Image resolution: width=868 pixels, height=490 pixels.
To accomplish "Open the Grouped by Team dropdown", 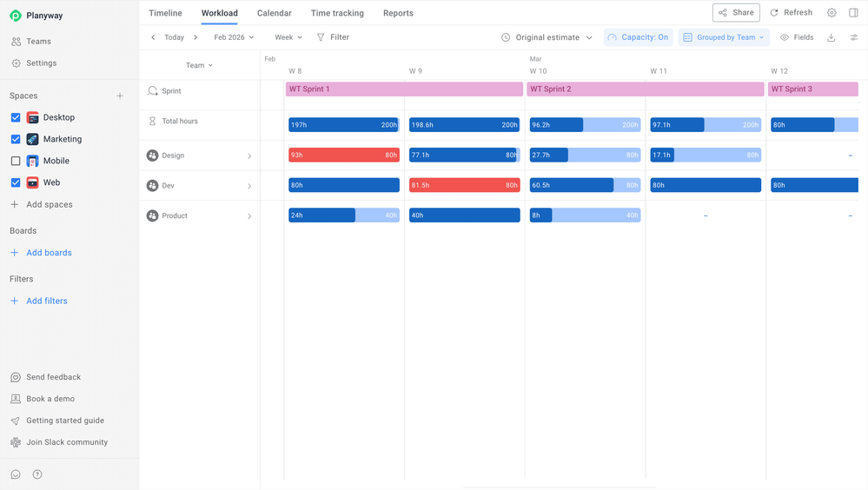I will coord(724,37).
